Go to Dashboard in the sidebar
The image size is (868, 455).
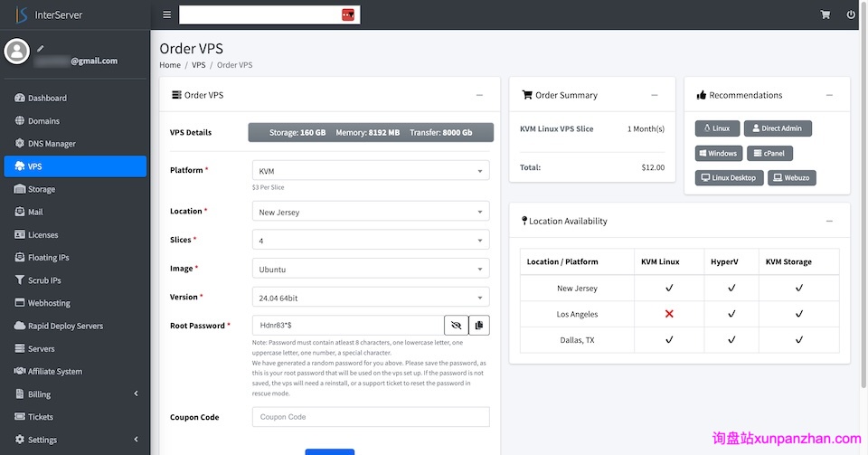pos(47,98)
